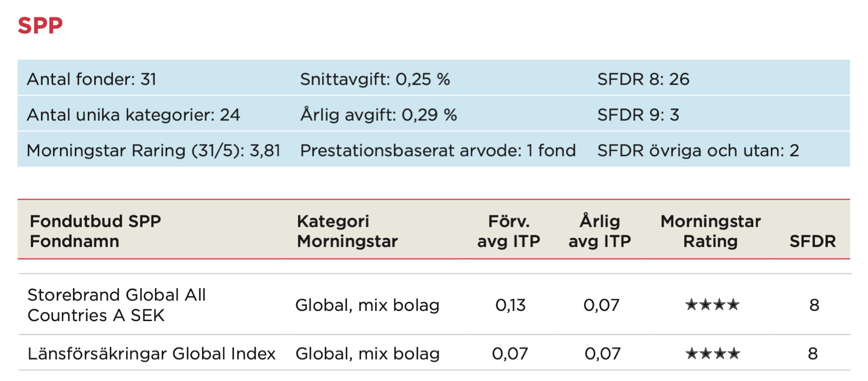Click 'SFDR övriga och utan: 2' cell
Image resolution: width=868 pixels, height=381 pixels.
click(698, 150)
